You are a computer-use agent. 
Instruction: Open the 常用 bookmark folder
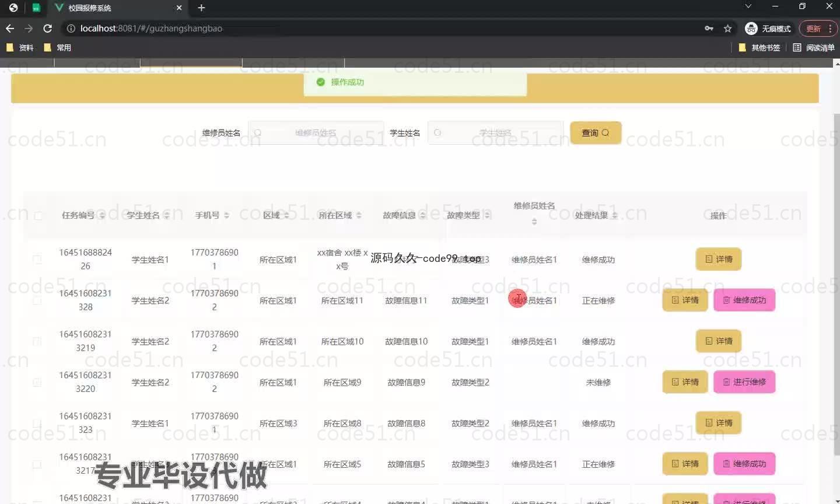coord(58,48)
